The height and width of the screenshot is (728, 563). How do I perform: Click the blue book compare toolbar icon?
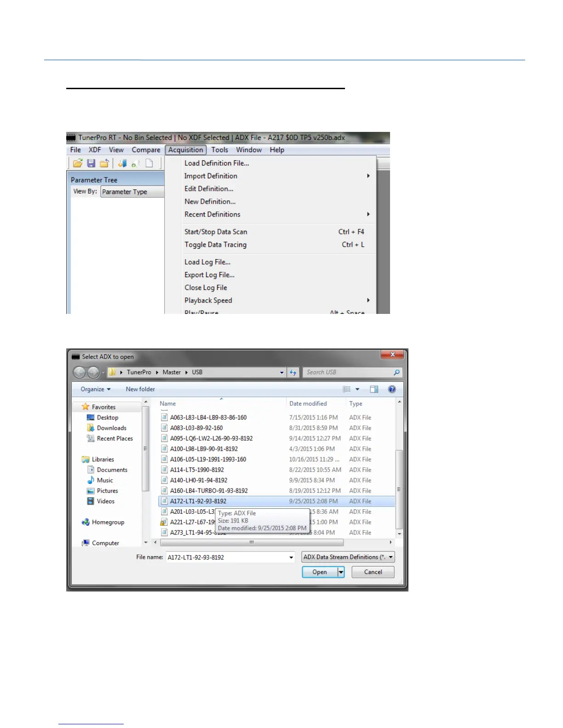[122, 163]
